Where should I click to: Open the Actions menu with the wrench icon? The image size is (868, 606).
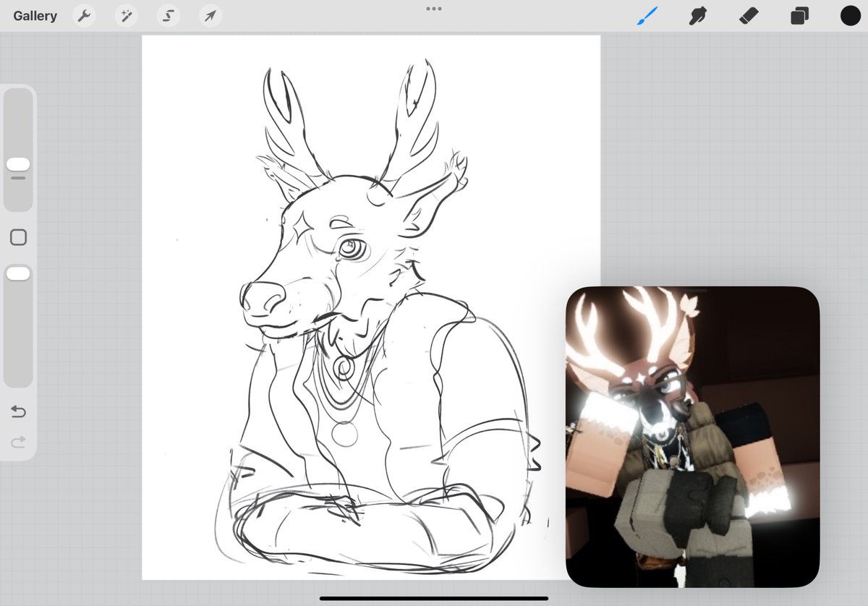pos(84,15)
